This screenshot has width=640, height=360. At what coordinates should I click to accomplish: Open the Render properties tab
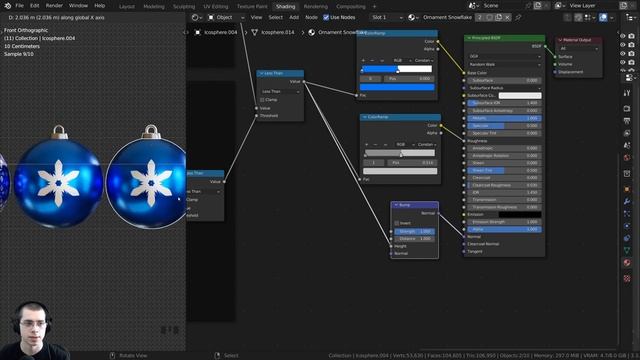click(627, 109)
